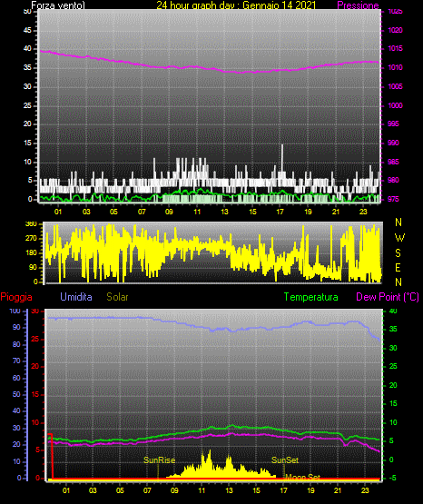
Task: Click the red rain bar at graph start
Action: click(51, 457)
